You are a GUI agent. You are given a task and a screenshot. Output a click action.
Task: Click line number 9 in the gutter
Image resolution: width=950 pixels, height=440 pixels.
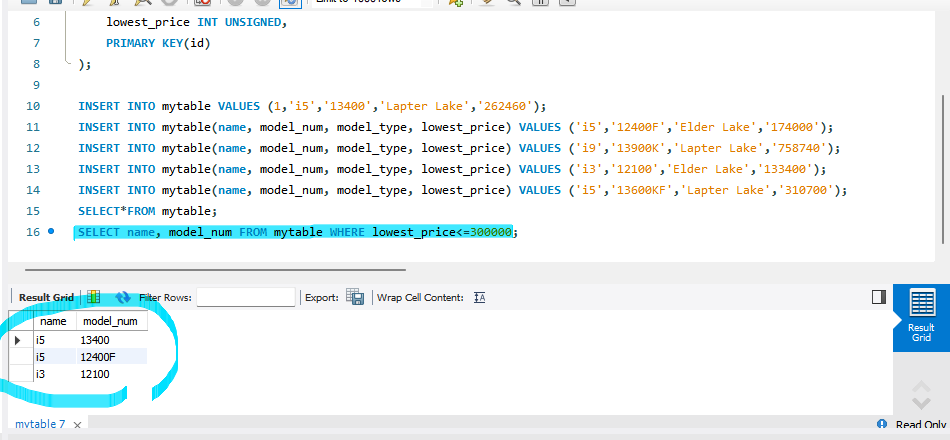tap(36, 85)
